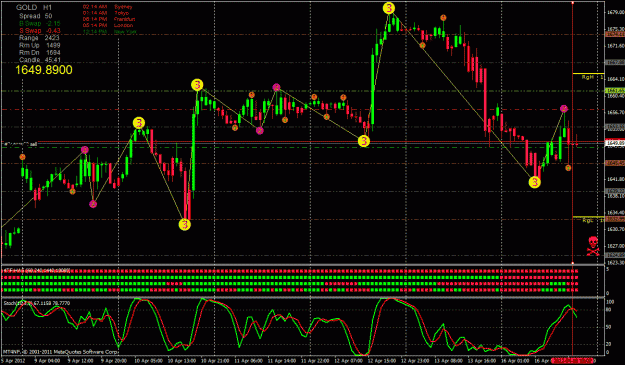The image size is (625, 365).
Task: Click the 1664.10 price axis label
Action: (x=615, y=79)
